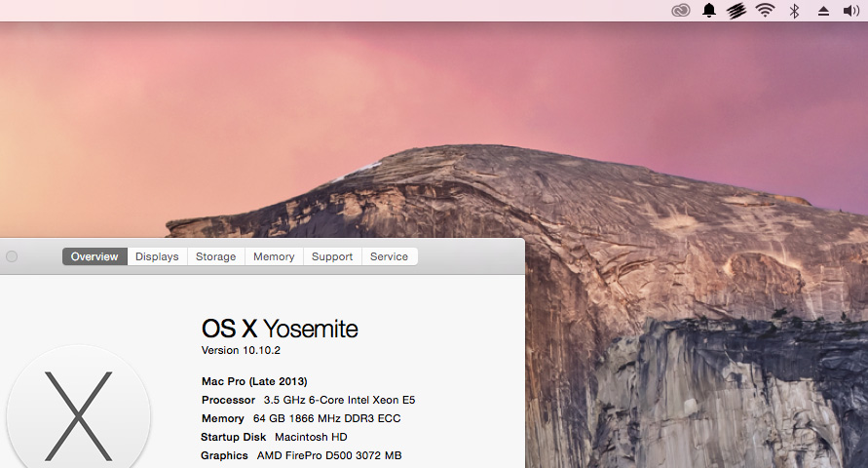Click the Macintosh HD startup disk value
This screenshot has width=868, height=468.
(311, 437)
